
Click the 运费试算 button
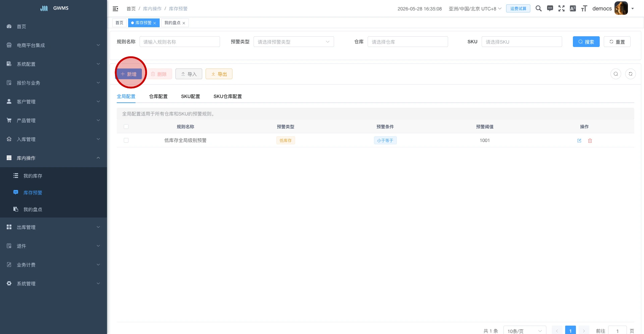(518, 8)
